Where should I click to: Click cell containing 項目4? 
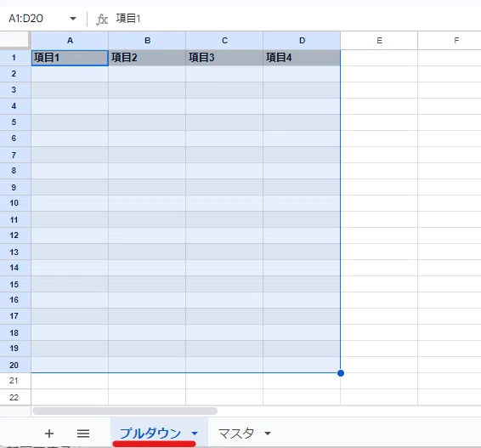click(x=302, y=58)
